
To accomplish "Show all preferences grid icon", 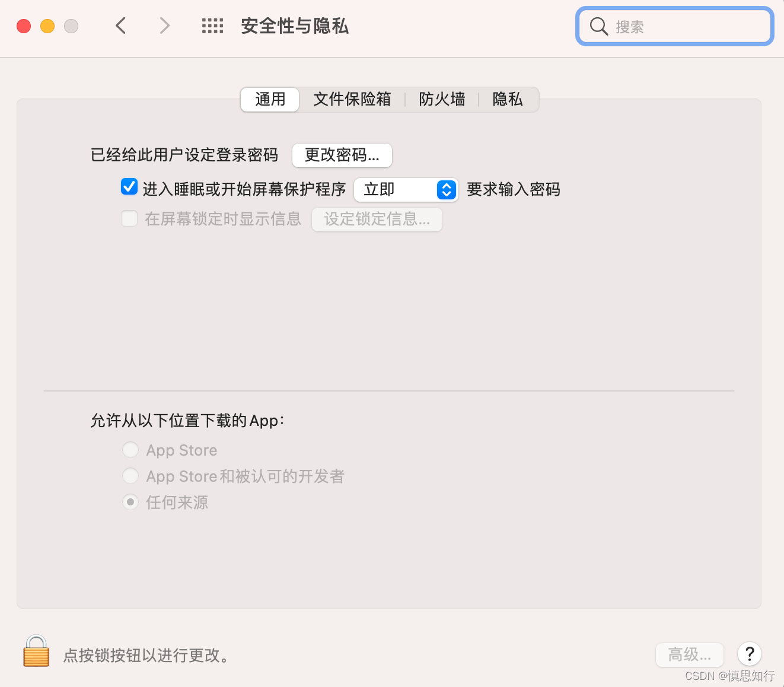I will [x=212, y=26].
